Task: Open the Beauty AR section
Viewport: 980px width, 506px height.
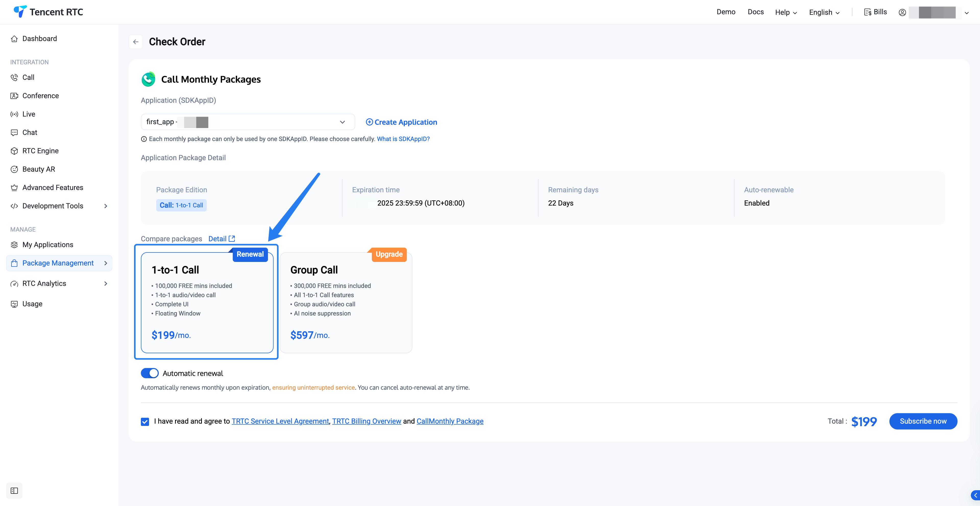Action: click(39, 169)
